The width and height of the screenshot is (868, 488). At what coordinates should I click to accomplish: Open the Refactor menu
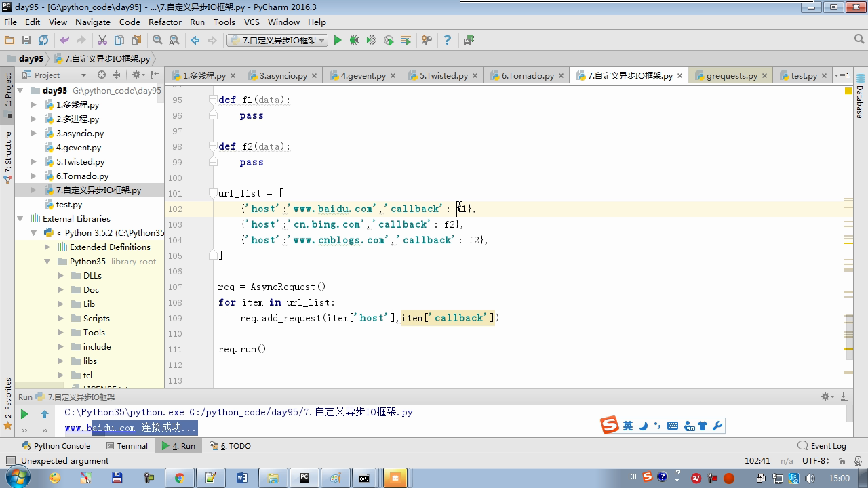[165, 22]
